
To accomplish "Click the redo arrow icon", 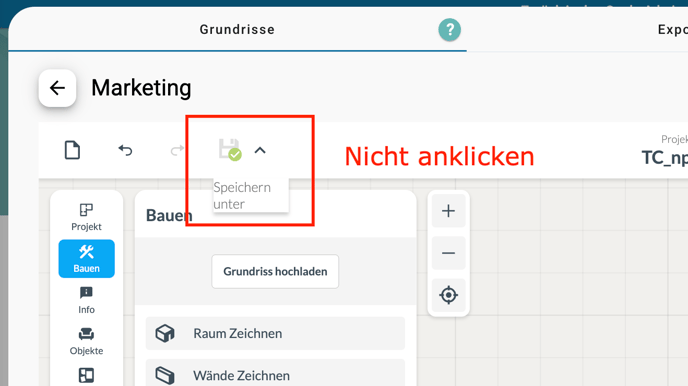I will click(x=177, y=150).
